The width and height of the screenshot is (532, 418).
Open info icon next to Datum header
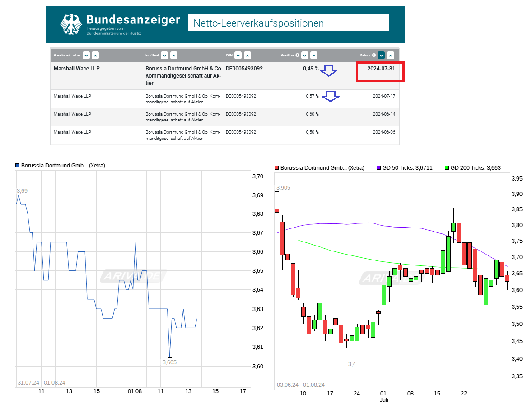374,55
